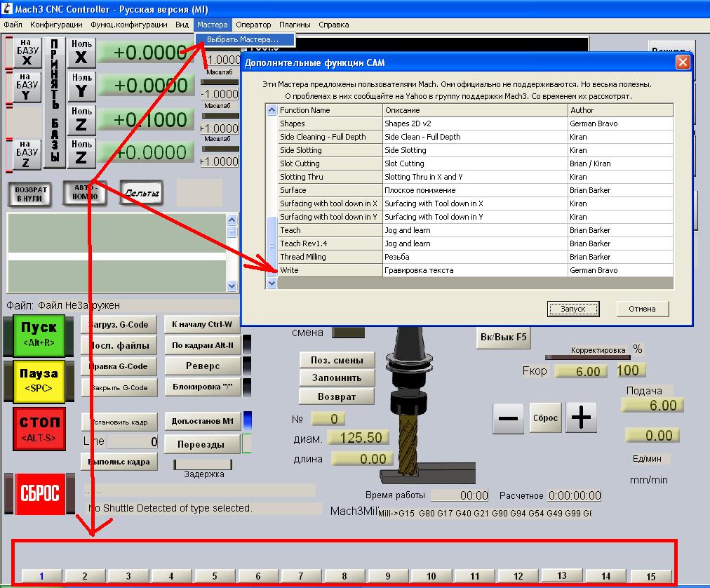Image resolution: width=710 pixels, height=588 pixels.
Task: Click the Переезды button
Action: pos(201,444)
